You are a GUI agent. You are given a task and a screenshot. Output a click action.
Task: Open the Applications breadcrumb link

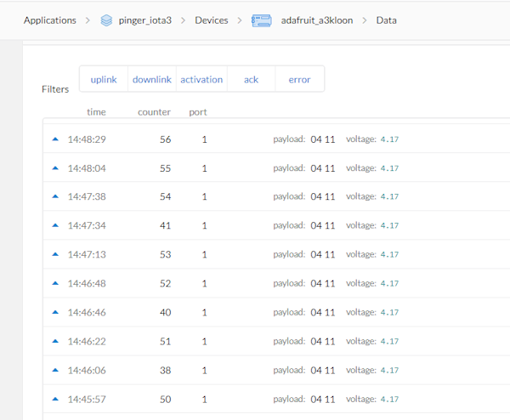click(x=49, y=20)
